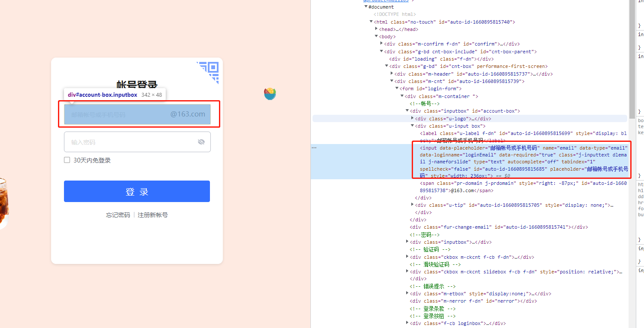
Task: Collapse the body element node
Action: 377,37
